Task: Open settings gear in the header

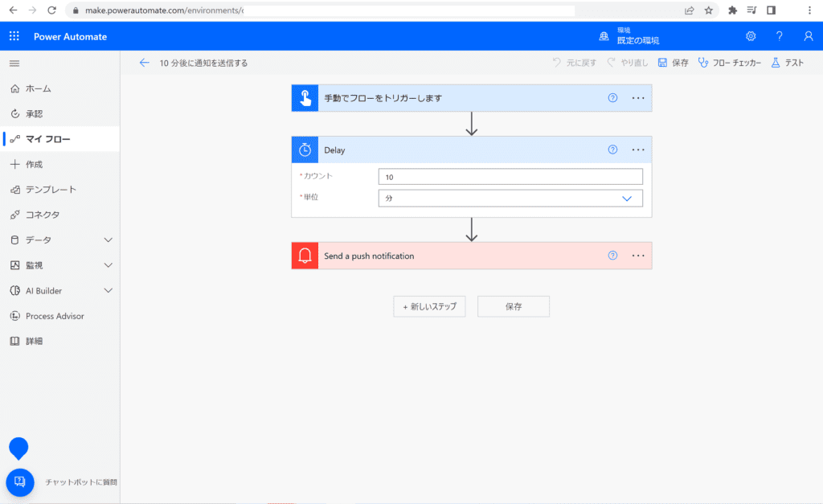Action: (751, 36)
